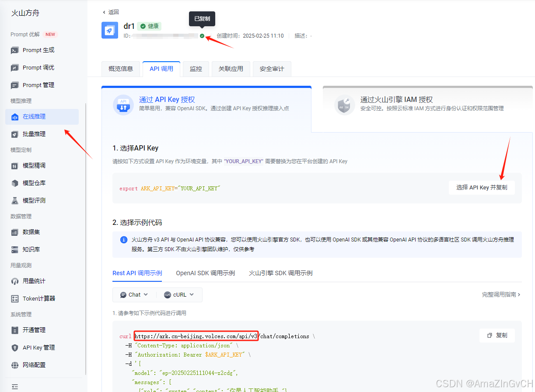This screenshot has height=392, width=535.
Task: Go back using 返回 link
Action: tap(111, 12)
